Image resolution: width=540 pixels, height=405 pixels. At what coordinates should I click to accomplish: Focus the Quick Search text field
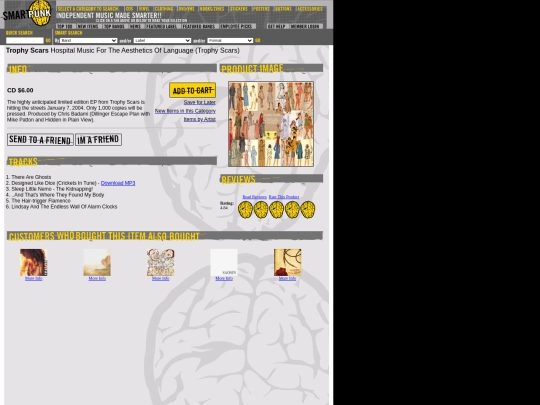pyautogui.click(x=25, y=40)
